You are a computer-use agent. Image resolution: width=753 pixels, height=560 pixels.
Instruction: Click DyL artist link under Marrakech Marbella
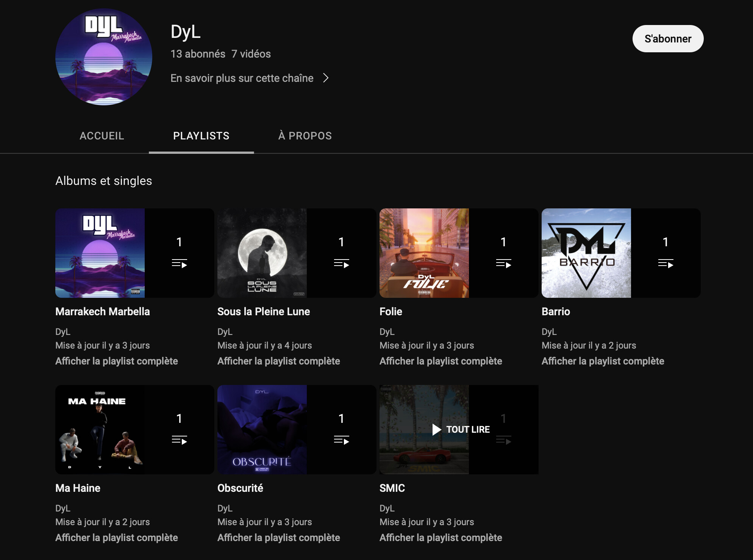pyautogui.click(x=63, y=332)
